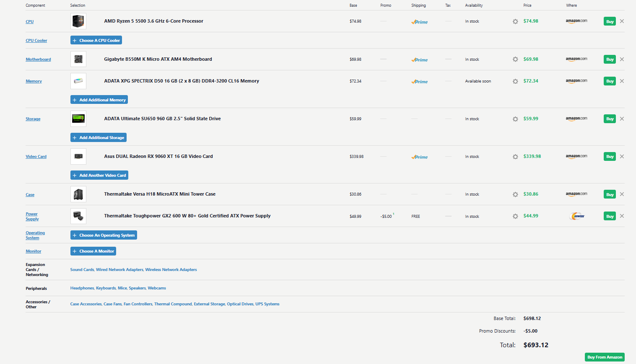Open the CPU component category link

point(30,22)
